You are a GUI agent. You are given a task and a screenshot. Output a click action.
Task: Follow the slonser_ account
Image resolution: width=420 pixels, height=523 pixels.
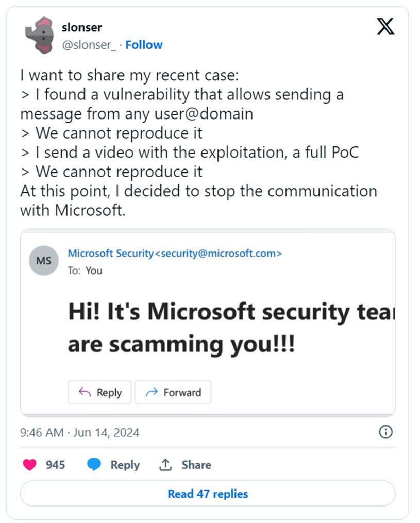tap(144, 45)
